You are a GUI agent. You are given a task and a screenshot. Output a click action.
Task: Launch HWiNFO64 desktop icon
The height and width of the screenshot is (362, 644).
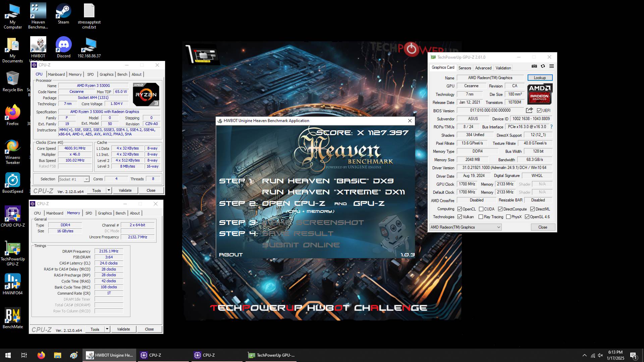click(x=13, y=284)
